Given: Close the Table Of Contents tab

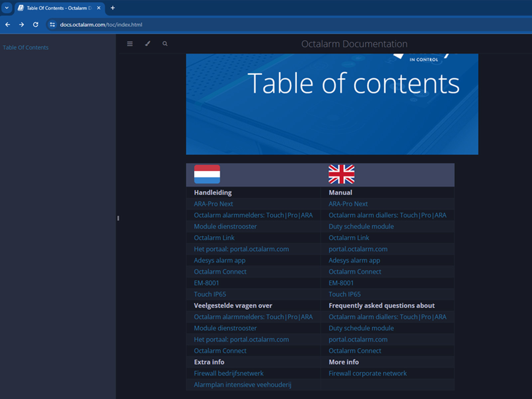Looking at the screenshot, I should click(99, 8).
